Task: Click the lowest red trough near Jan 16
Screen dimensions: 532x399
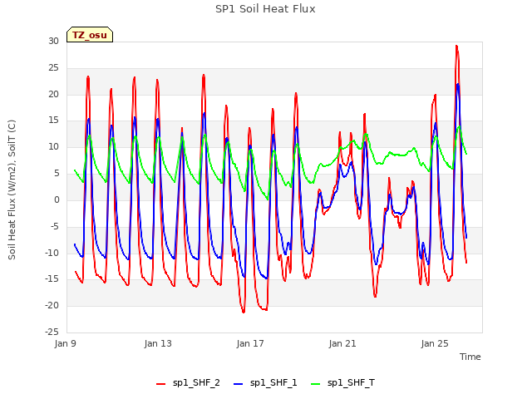Action: click(x=244, y=312)
